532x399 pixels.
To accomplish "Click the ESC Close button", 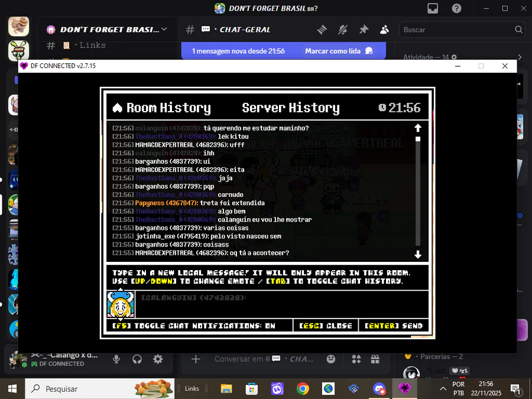I will pos(326,326).
